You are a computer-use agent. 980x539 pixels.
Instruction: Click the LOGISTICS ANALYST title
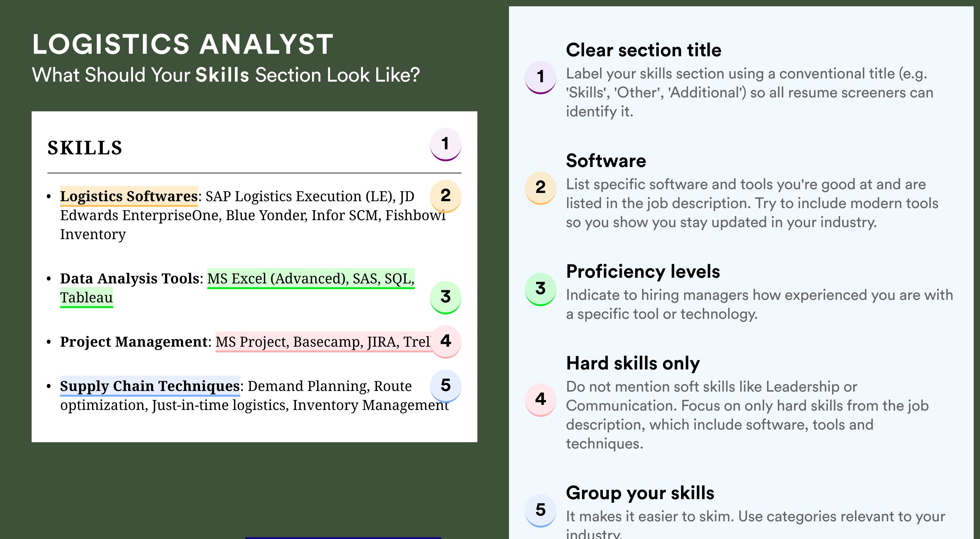point(183,44)
